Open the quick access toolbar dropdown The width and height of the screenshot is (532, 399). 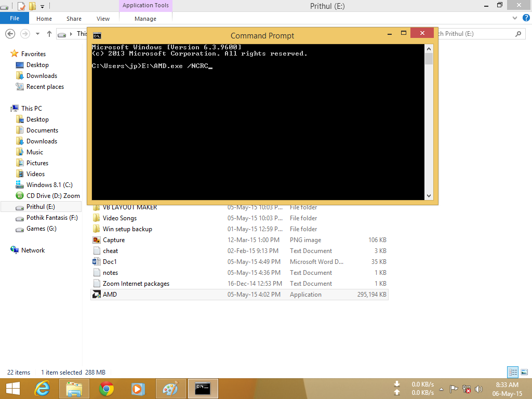(x=43, y=6)
